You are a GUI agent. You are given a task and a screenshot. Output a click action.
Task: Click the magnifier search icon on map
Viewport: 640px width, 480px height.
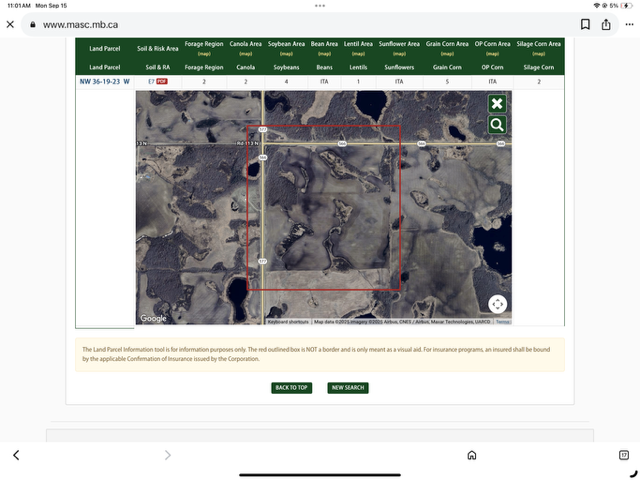pos(497,125)
